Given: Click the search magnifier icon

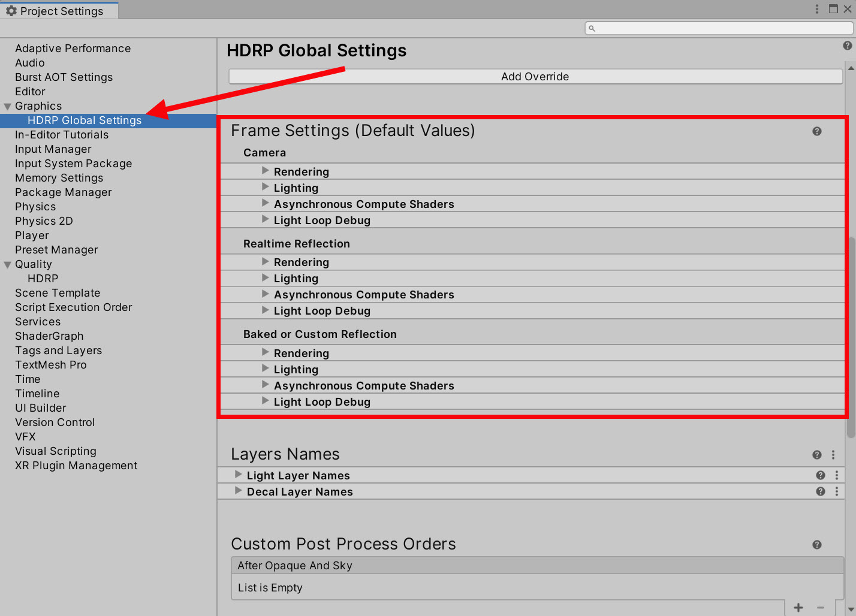Looking at the screenshot, I should (592, 28).
